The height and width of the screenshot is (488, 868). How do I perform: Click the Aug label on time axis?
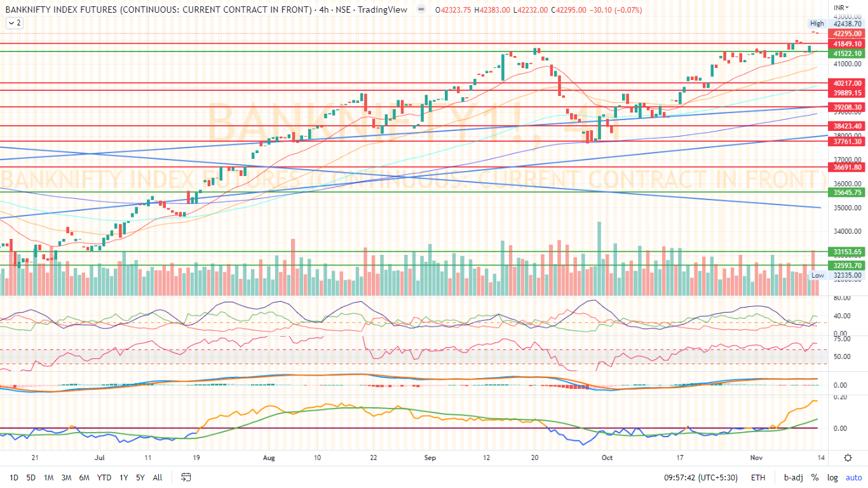tap(269, 457)
